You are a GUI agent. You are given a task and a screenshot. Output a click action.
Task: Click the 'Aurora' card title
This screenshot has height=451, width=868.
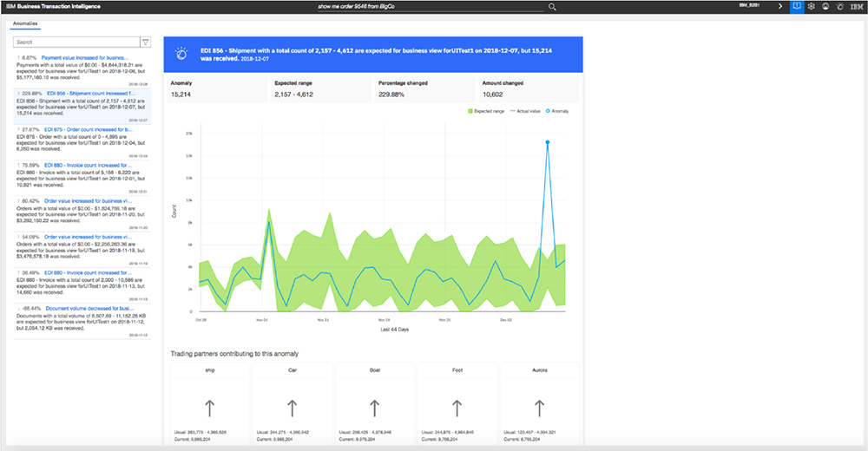click(539, 370)
